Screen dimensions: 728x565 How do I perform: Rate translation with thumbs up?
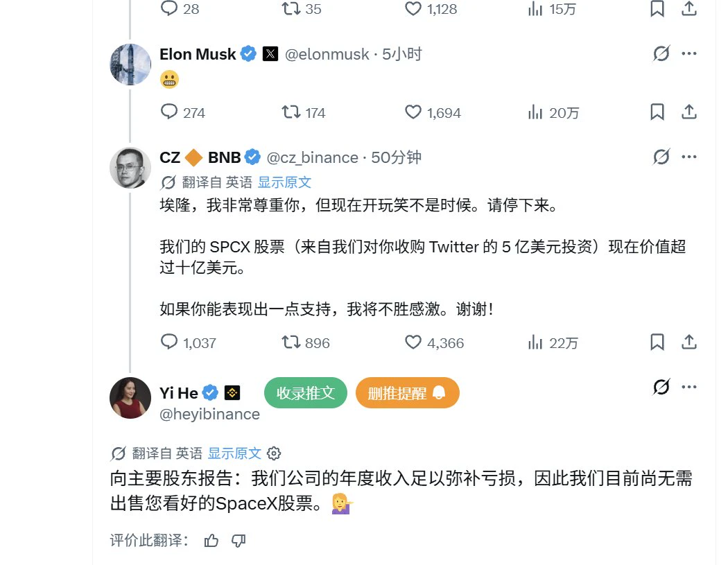click(x=211, y=541)
